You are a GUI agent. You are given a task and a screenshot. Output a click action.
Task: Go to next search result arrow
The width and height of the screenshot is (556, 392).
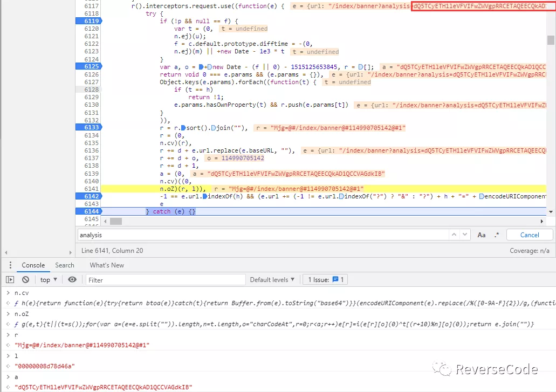465,235
